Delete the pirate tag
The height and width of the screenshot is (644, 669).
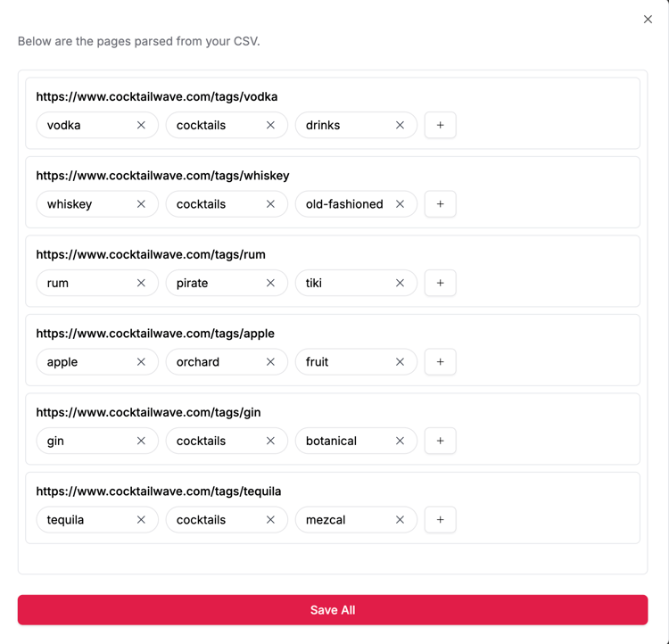270,284
